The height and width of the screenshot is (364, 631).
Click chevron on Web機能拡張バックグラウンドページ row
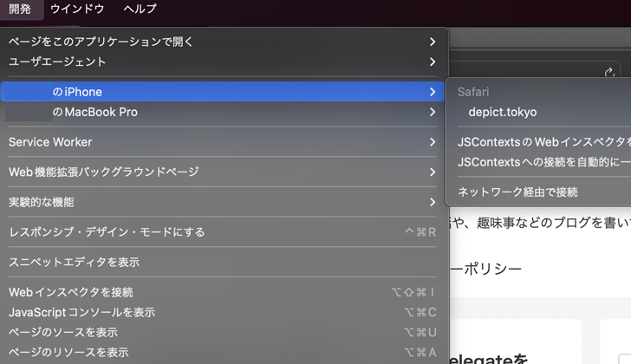[x=433, y=172]
